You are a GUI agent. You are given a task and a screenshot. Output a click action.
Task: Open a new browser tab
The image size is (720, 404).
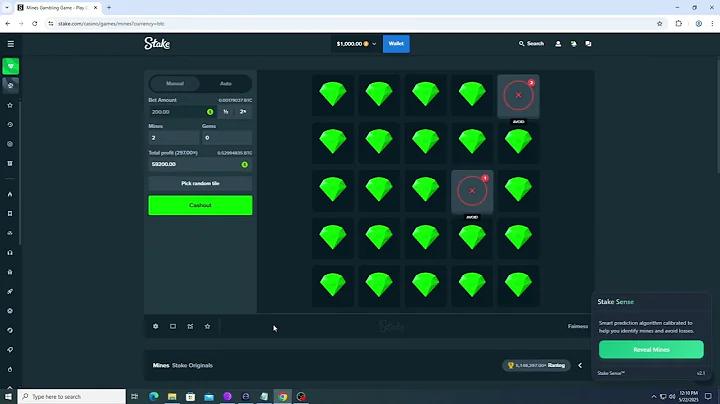point(109,8)
